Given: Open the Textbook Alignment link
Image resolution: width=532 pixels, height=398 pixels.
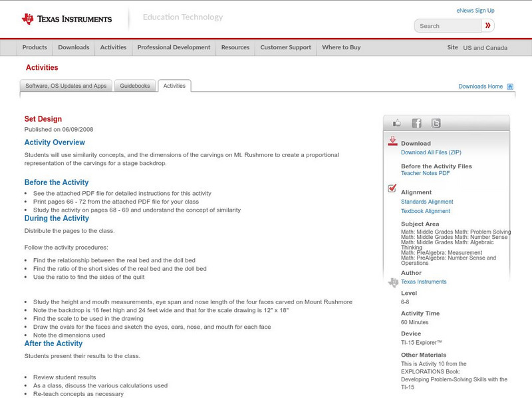Looking at the screenshot, I should [426, 211].
